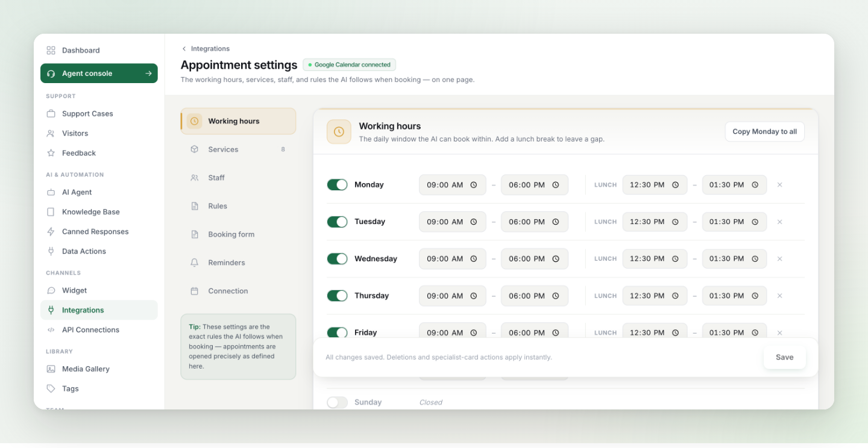The height and width of the screenshot is (448, 868).
Task: Go back to Integrations breadcrumb
Action: click(x=206, y=49)
